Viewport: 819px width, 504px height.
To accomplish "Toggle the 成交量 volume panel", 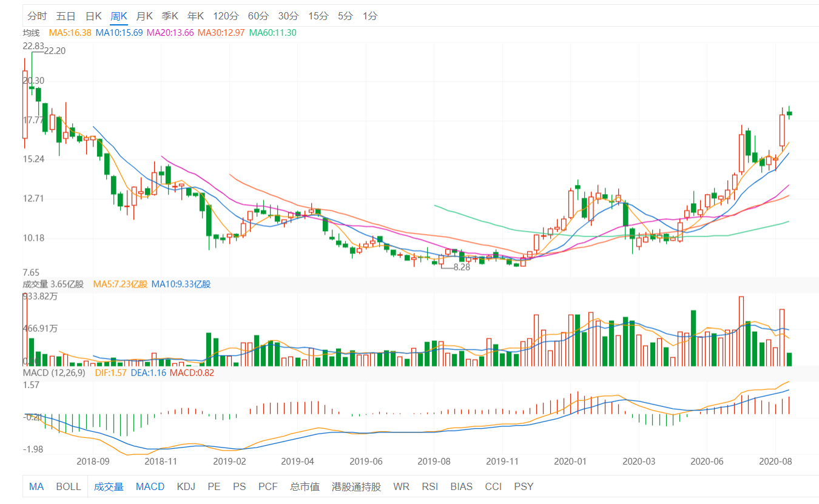I will pos(109,486).
